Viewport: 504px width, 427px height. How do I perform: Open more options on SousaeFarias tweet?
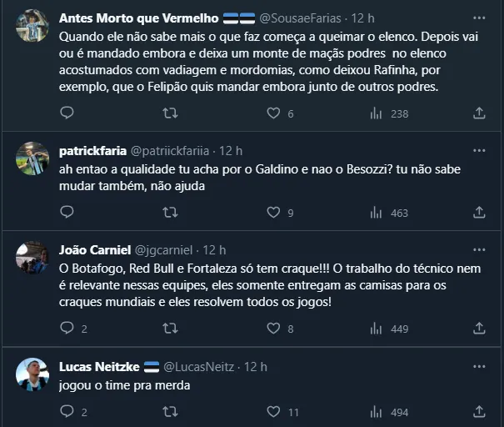click(479, 18)
